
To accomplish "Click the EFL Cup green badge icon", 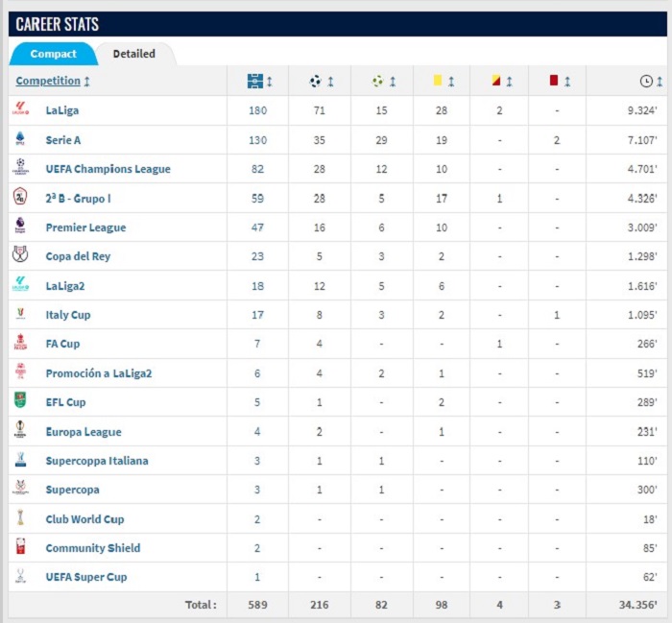I will (x=20, y=399).
